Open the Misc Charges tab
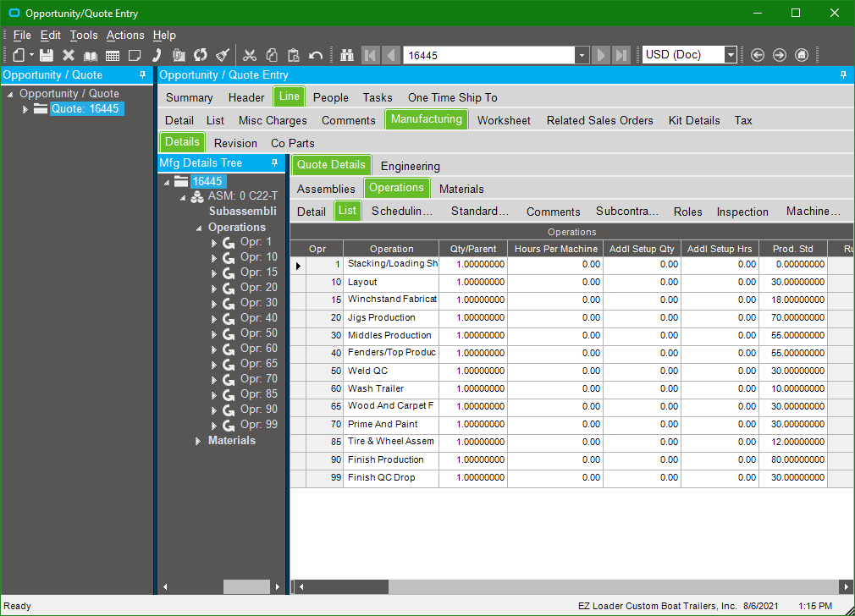The height and width of the screenshot is (616, 855). (x=273, y=120)
